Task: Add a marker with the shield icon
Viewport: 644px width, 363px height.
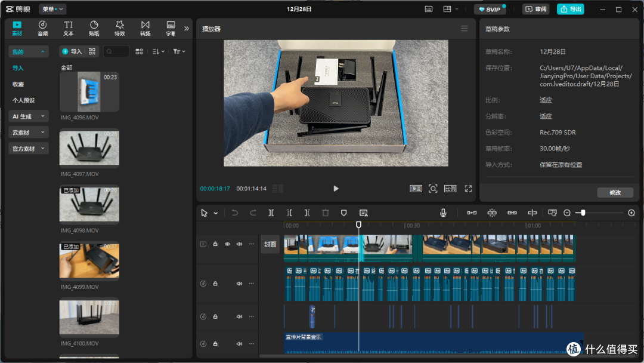Action: pyautogui.click(x=344, y=213)
